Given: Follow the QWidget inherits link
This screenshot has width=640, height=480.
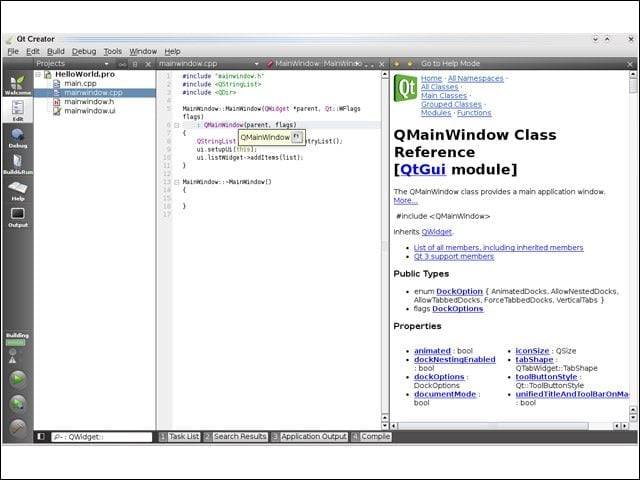Looking at the screenshot, I should (436, 232).
